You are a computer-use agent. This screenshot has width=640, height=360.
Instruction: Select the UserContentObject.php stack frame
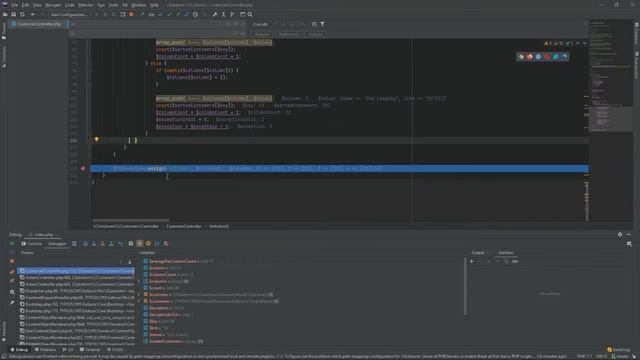tap(77, 331)
